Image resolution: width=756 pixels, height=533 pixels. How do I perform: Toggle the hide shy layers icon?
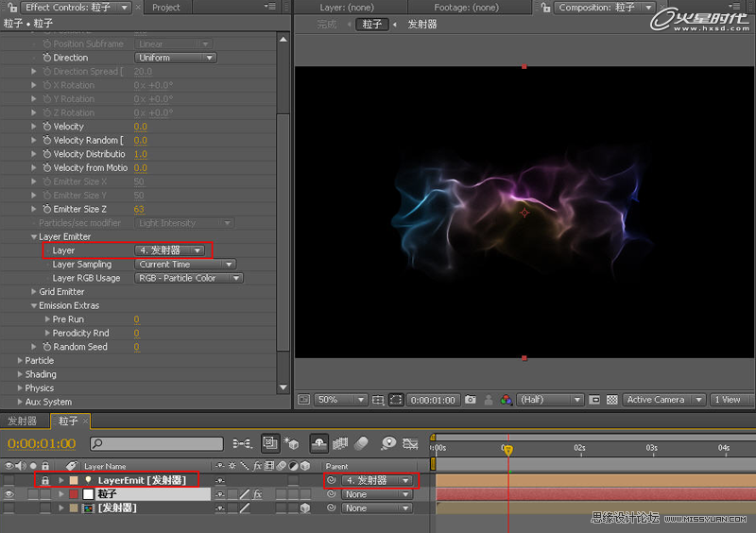click(x=318, y=443)
